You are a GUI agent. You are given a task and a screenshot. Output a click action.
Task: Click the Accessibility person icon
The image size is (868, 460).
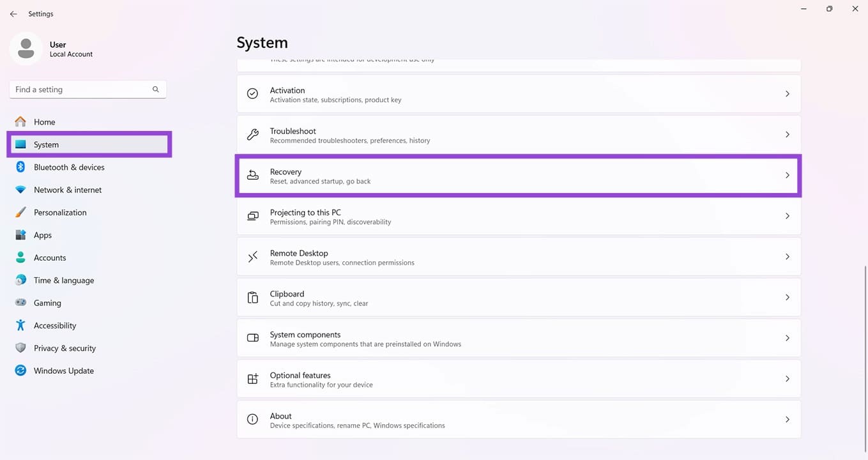[20, 325]
